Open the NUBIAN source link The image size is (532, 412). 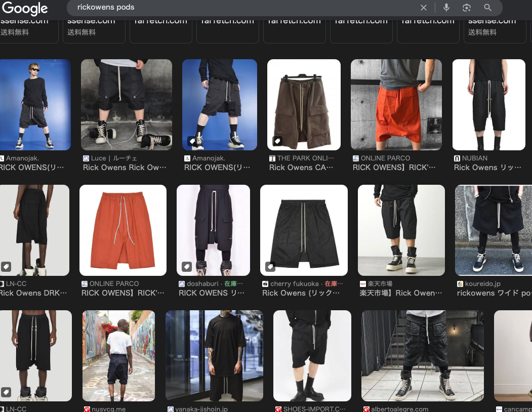tap(475, 158)
